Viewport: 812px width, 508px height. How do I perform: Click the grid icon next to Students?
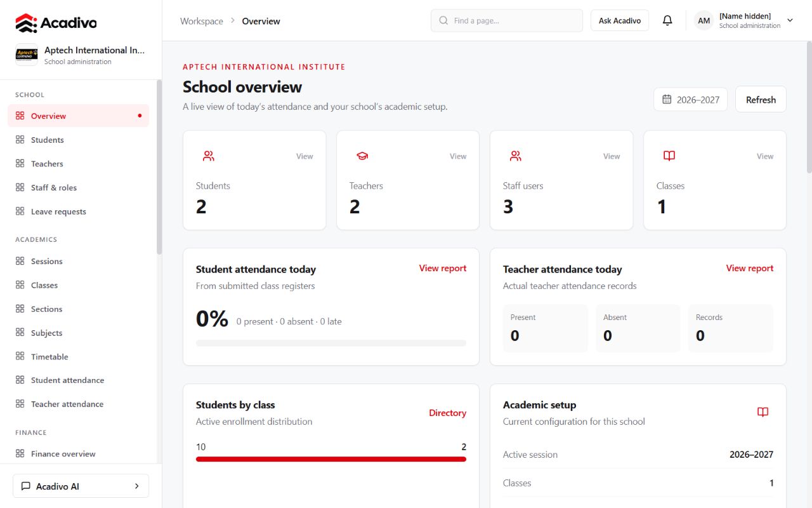click(20, 140)
